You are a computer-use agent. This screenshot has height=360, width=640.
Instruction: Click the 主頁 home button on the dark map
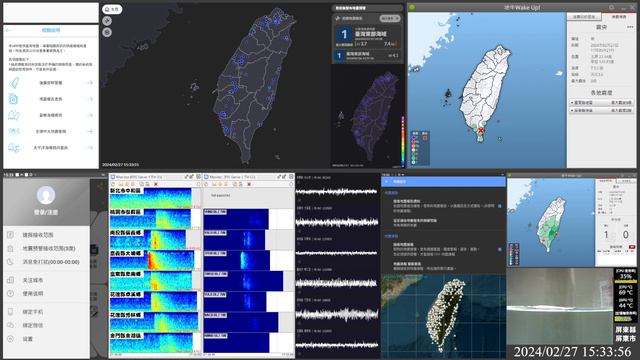pyautogui.click(x=112, y=9)
